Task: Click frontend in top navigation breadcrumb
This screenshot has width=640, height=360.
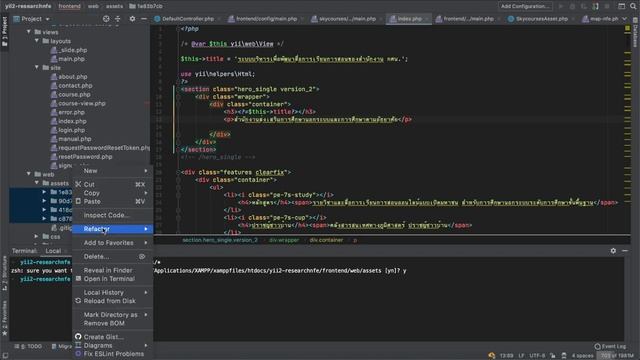Action: [69, 6]
